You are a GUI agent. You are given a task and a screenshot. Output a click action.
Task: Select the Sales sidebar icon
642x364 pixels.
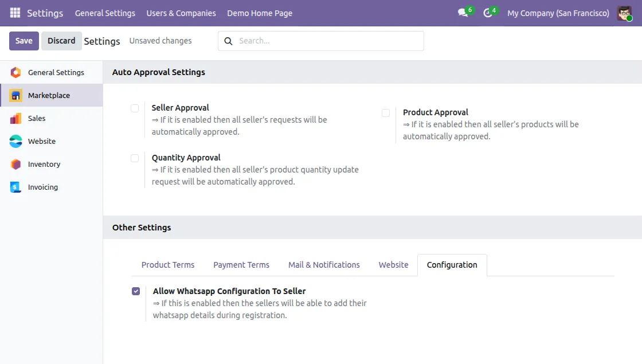[16, 118]
